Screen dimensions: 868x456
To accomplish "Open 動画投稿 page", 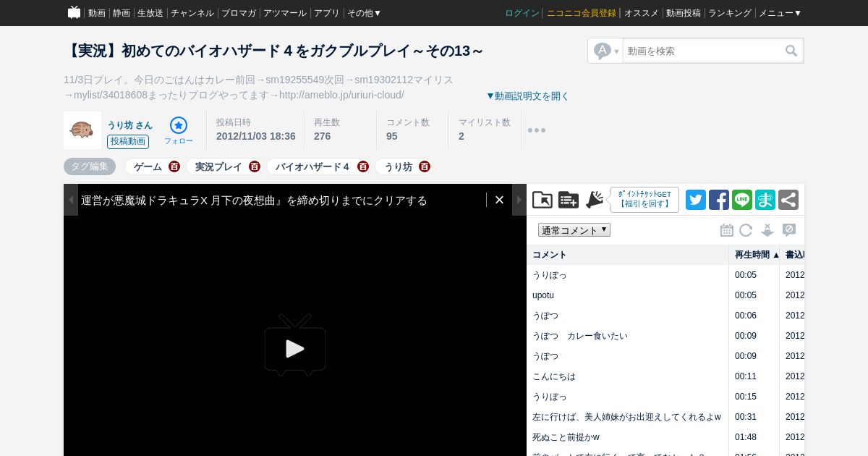I will pos(684,13).
